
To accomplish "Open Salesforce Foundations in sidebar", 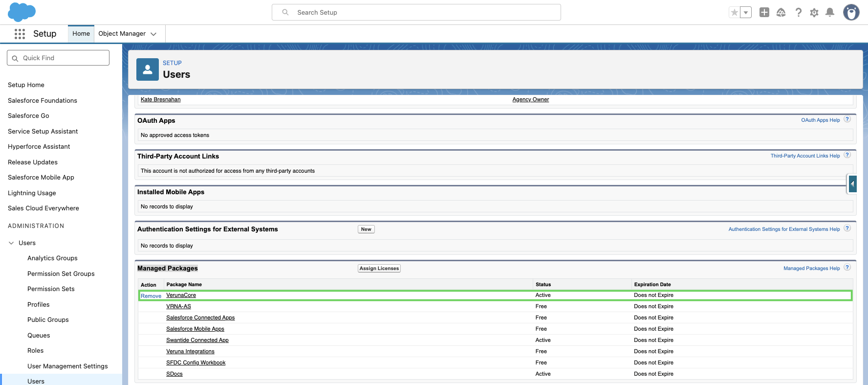I will (x=43, y=101).
